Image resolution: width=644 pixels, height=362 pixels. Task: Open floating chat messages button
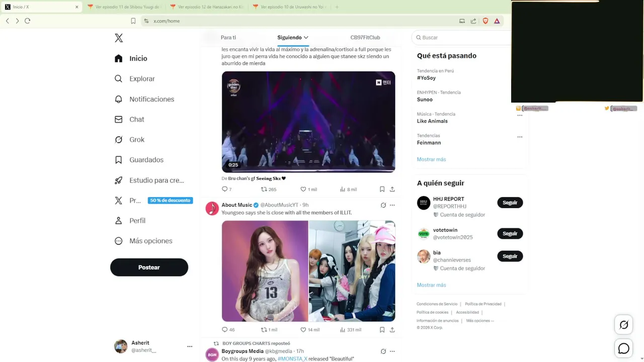tap(624, 348)
